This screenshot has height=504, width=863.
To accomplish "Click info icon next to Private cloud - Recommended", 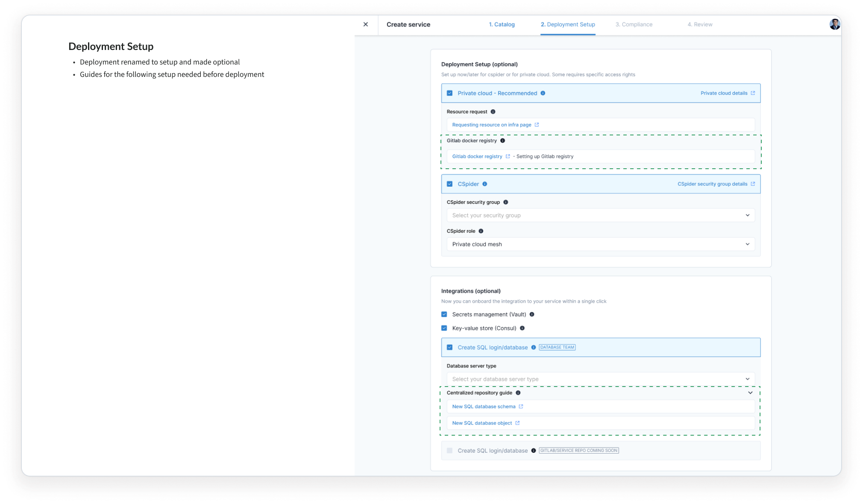I will 543,93.
